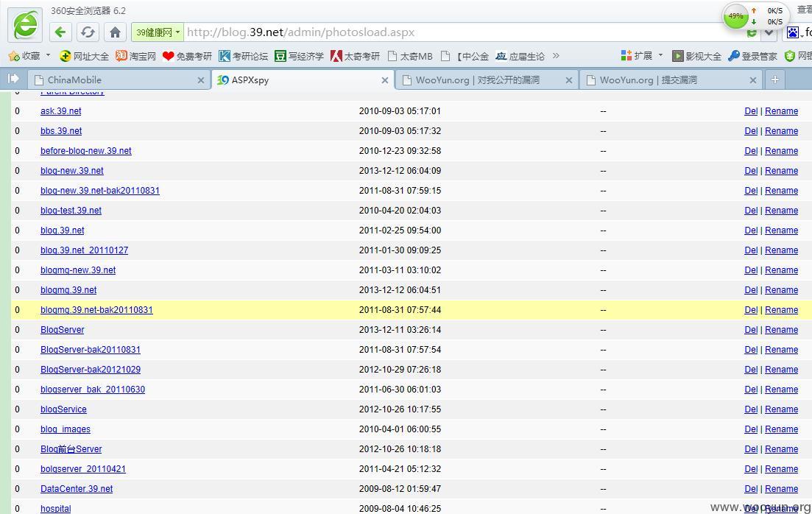The height and width of the screenshot is (514, 812).
Task: Open the BlogServer folder
Action: tap(62, 330)
